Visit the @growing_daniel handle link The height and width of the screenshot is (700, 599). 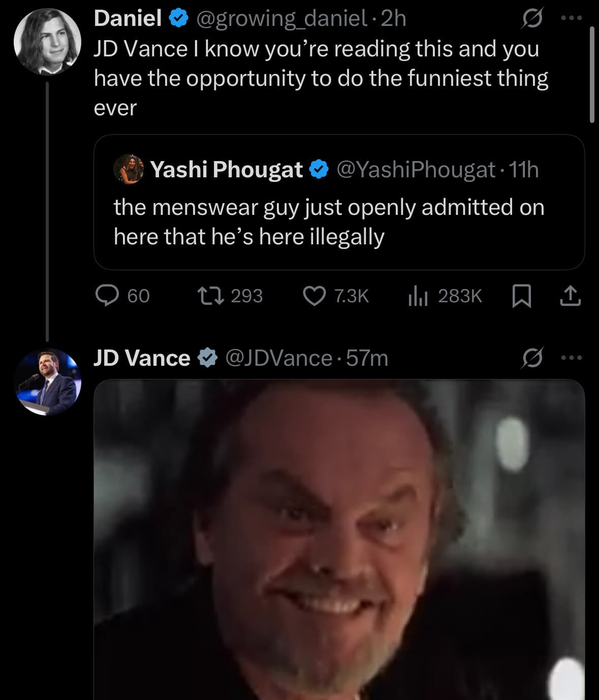(281, 19)
